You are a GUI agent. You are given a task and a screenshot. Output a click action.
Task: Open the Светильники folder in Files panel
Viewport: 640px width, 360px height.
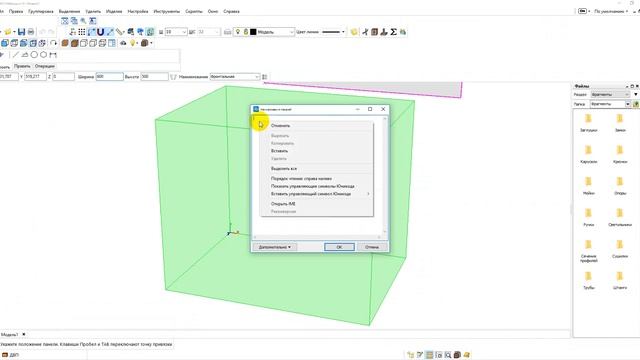(x=620, y=218)
